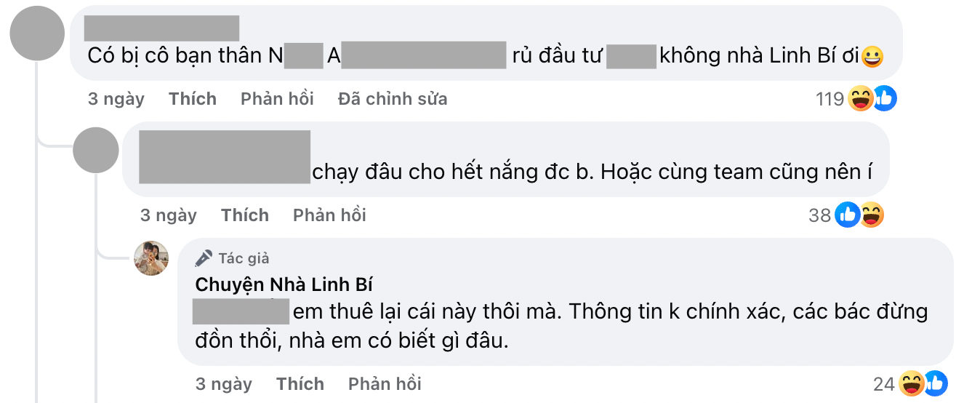Open the blue thumbs-up icon beside 24
980x403 pixels.
tap(935, 383)
